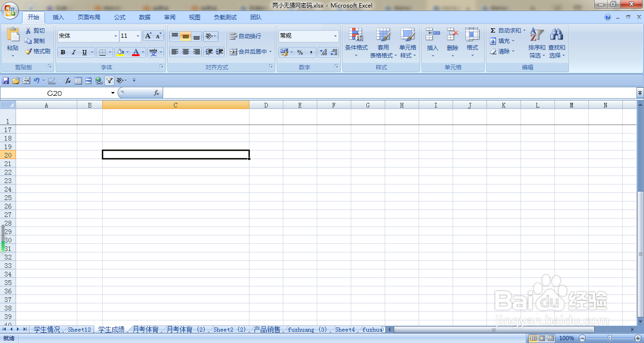
Task: Switch to the 产品销售 sheet tab
Action: (x=267, y=329)
